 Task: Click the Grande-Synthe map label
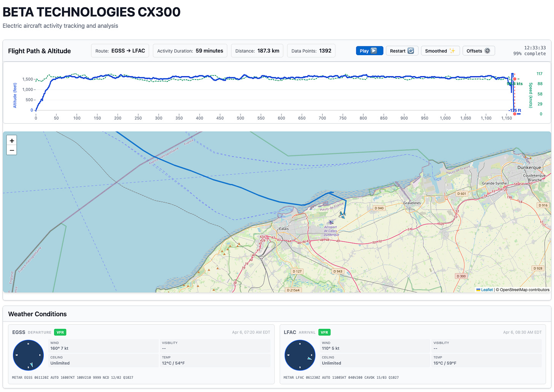tap(494, 183)
